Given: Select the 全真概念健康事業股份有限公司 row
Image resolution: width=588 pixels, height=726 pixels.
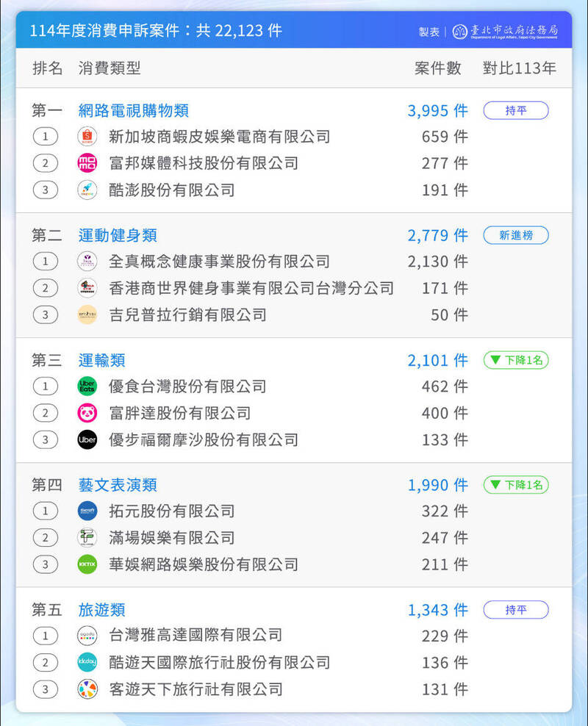Looking at the screenshot, I should click(x=219, y=262).
